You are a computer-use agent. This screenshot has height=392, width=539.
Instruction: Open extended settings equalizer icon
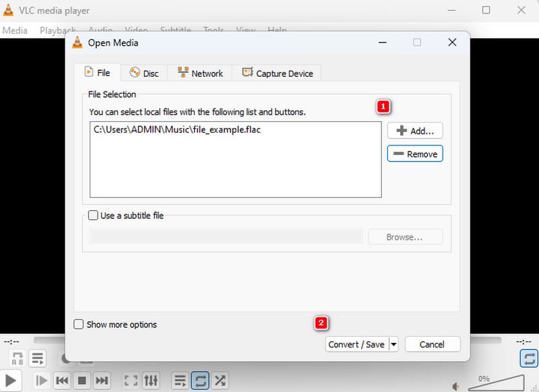[151, 381]
